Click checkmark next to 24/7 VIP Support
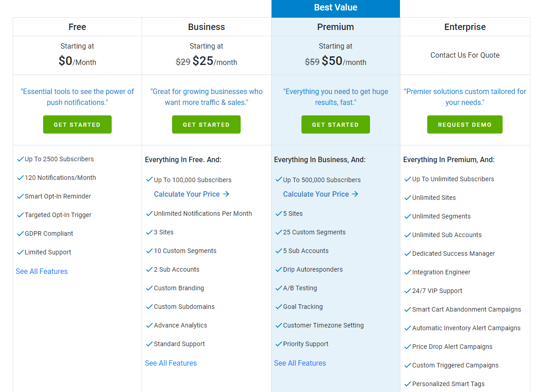538x392 pixels. 408,291
